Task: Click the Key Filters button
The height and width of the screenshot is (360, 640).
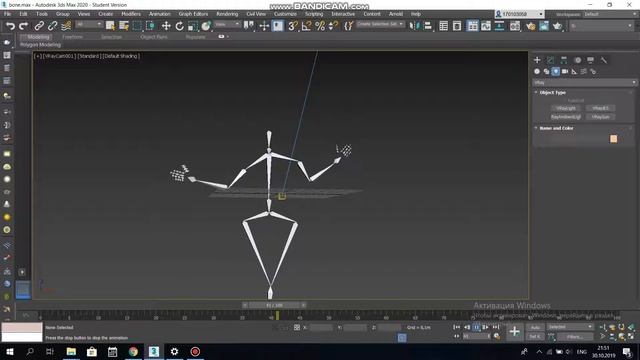Action: pos(574,337)
